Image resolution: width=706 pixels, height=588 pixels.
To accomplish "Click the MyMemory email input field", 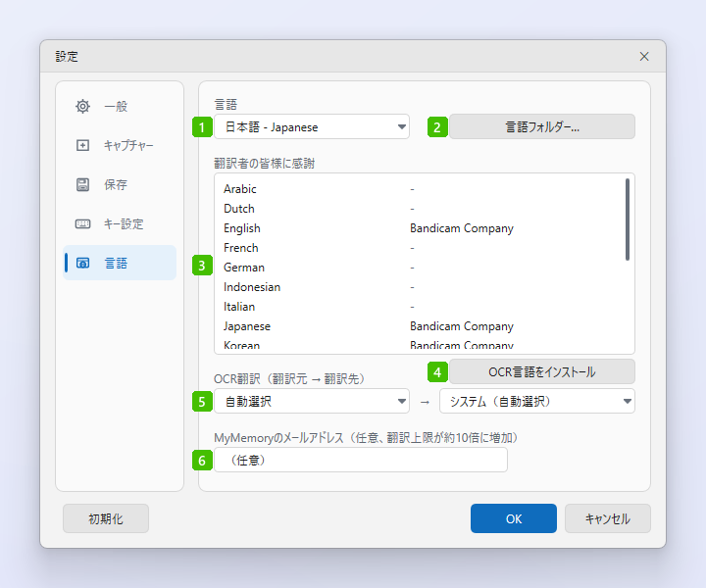I will pyautogui.click(x=361, y=460).
